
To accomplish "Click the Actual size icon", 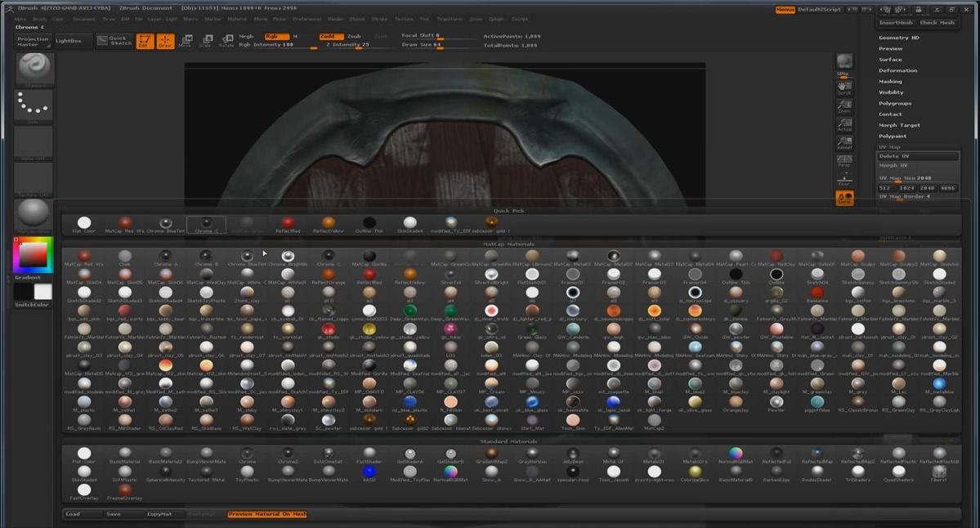I will tap(844, 125).
